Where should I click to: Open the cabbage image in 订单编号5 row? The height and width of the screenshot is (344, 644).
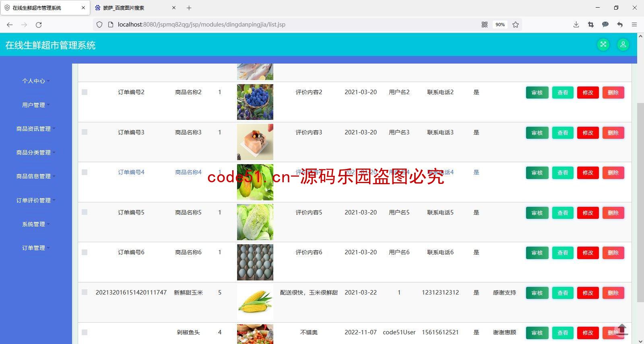point(255,222)
